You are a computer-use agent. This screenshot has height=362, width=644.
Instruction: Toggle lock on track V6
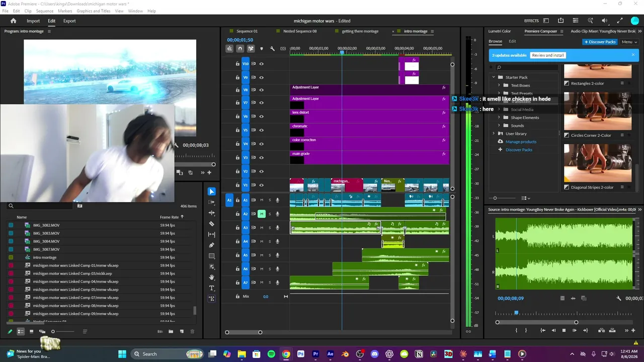[x=237, y=116]
